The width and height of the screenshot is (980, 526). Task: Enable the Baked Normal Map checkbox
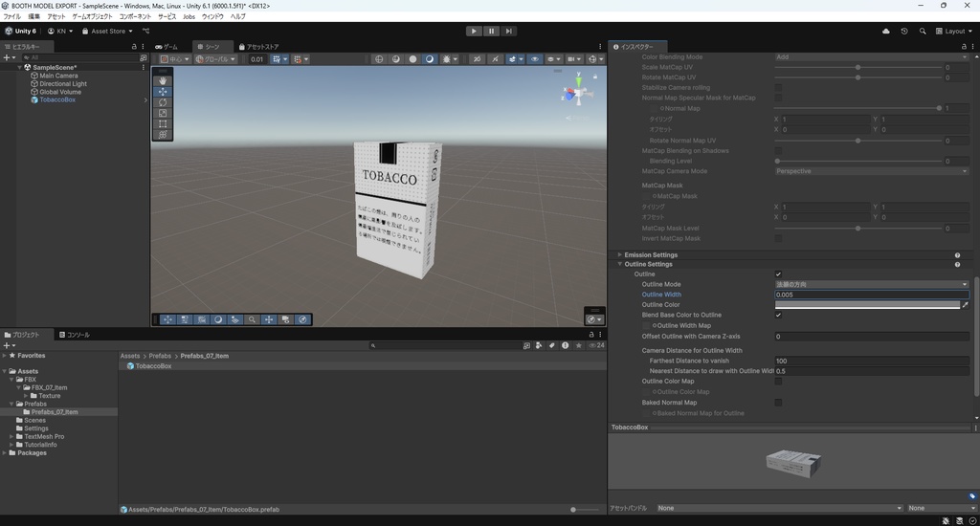pyautogui.click(x=778, y=403)
